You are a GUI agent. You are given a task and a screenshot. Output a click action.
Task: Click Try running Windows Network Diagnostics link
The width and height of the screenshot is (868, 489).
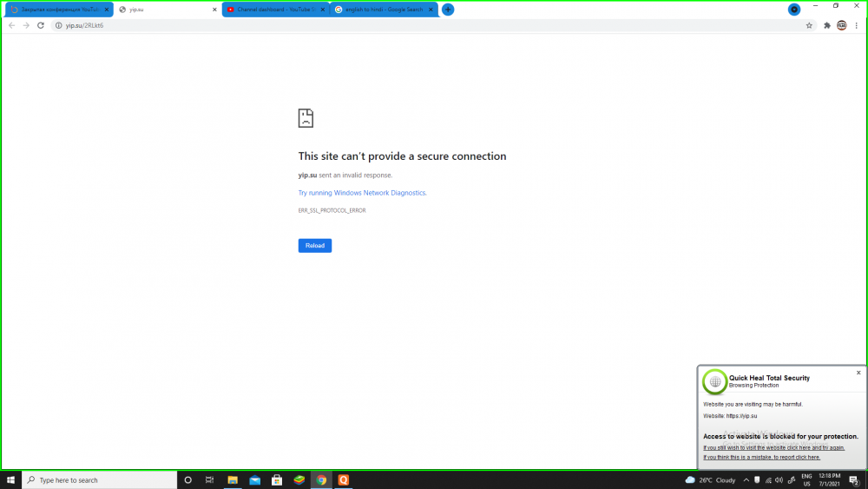(x=362, y=193)
